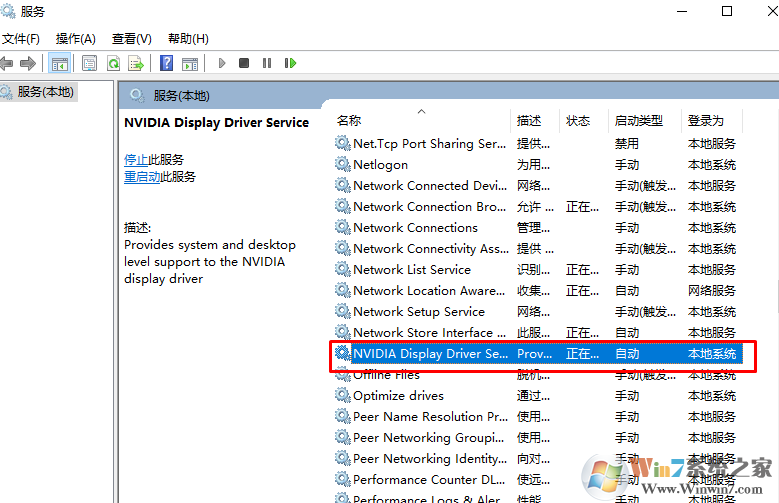The width and height of the screenshot is (779, 503).
Task: Select 服务(本地) in the left tree
Action: tap(45, 91)
